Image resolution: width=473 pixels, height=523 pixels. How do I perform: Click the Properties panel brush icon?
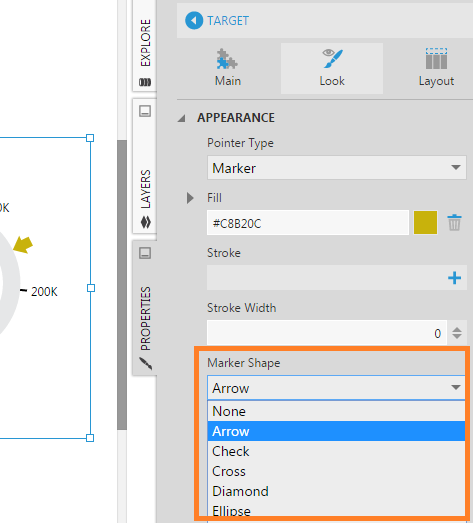[x=146, y=364]
